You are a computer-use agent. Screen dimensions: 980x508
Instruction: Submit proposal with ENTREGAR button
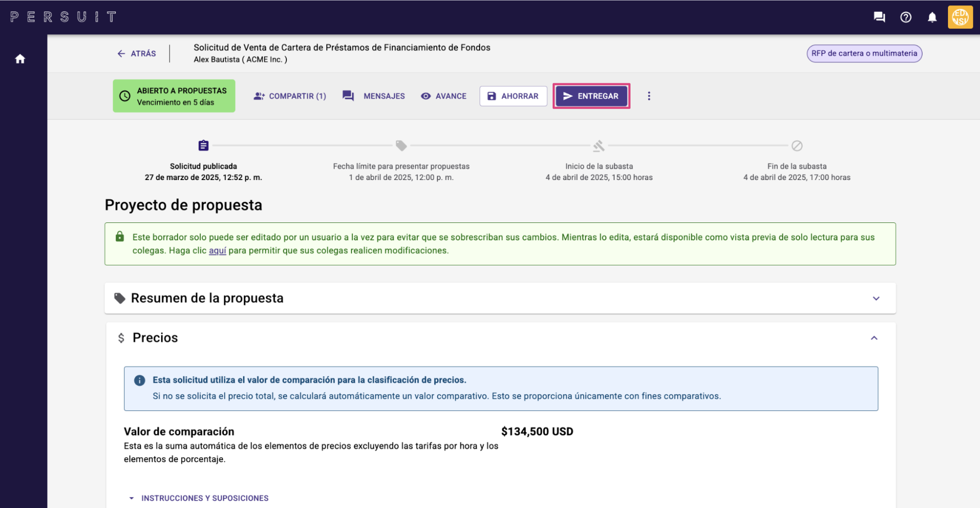[x=591, y=96]
